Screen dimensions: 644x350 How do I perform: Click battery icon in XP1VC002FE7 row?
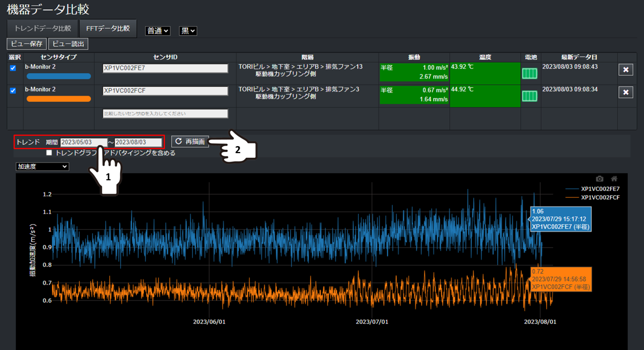pyautogui.click(x=529, y=73)
